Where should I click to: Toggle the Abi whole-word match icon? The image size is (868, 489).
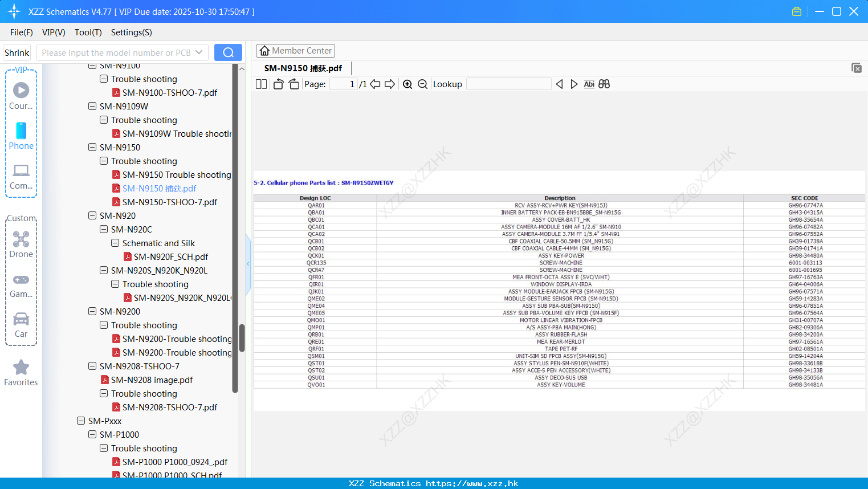589,84
